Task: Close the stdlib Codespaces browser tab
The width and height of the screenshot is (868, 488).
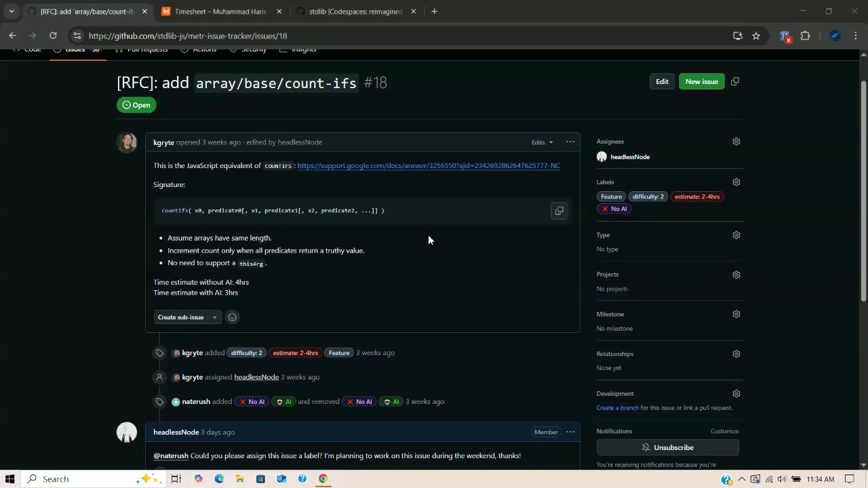Action: point(414,12)
